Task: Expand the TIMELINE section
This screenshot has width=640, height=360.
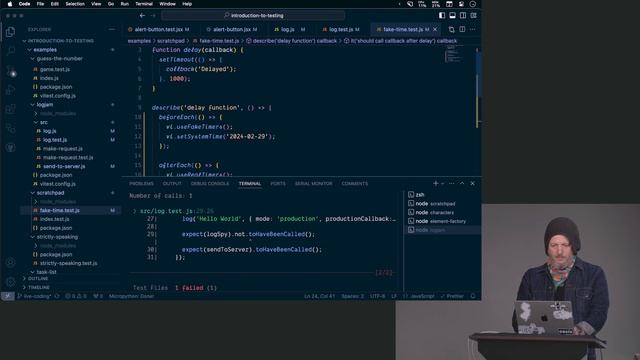Action: 39,287
